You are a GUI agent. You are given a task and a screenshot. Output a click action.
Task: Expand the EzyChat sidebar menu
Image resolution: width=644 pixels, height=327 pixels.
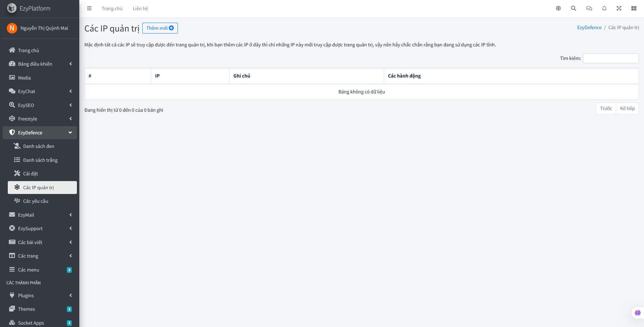click(x=40, y=91)
